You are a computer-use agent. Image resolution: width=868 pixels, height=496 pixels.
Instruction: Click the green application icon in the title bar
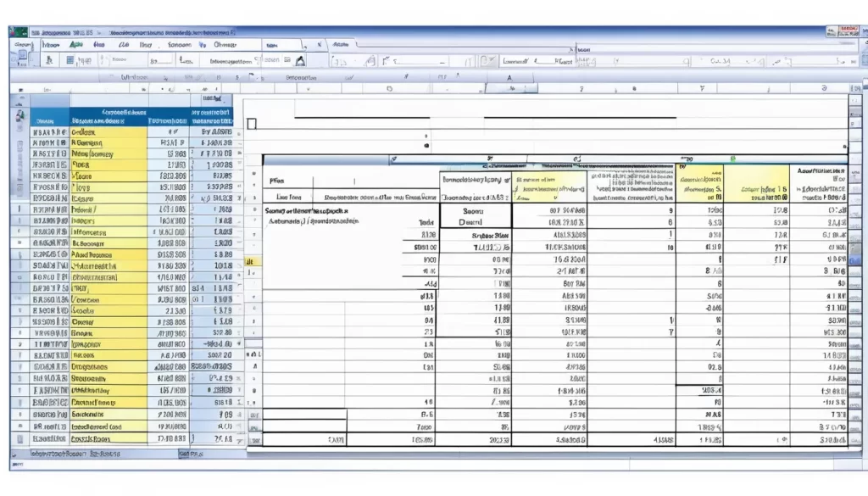coord(19,32)
